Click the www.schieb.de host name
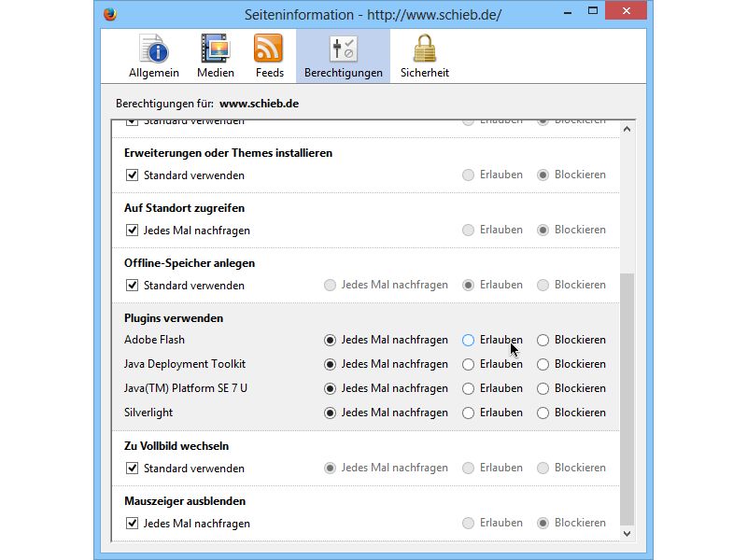747x560 pixels. click(x=260, y=104)
